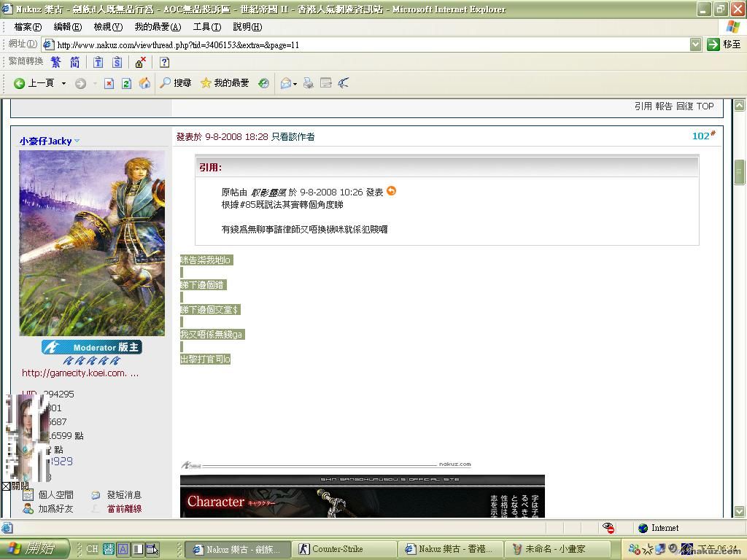Click the CH language bar indicator
Viewport: 747px width, 560px height.
tap(92, 549)
